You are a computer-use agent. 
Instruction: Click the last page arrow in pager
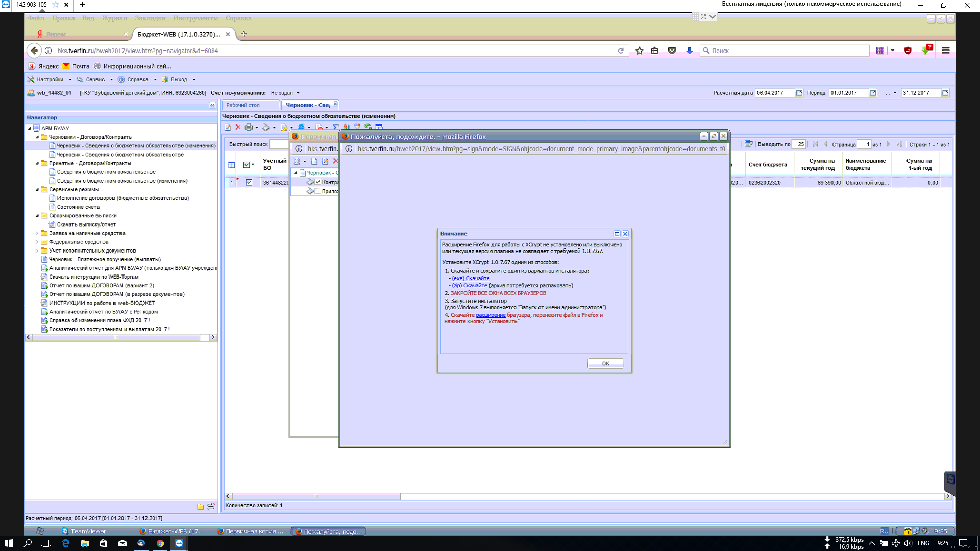coord(899,144)
